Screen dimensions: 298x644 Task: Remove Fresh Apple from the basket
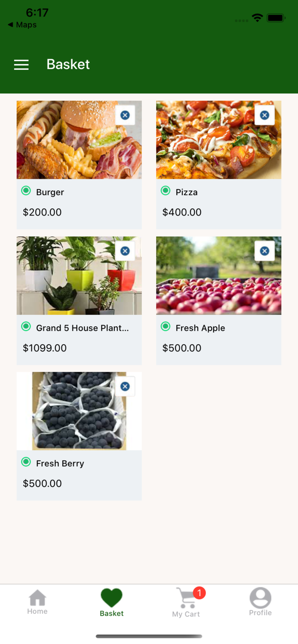click(265, 250)
